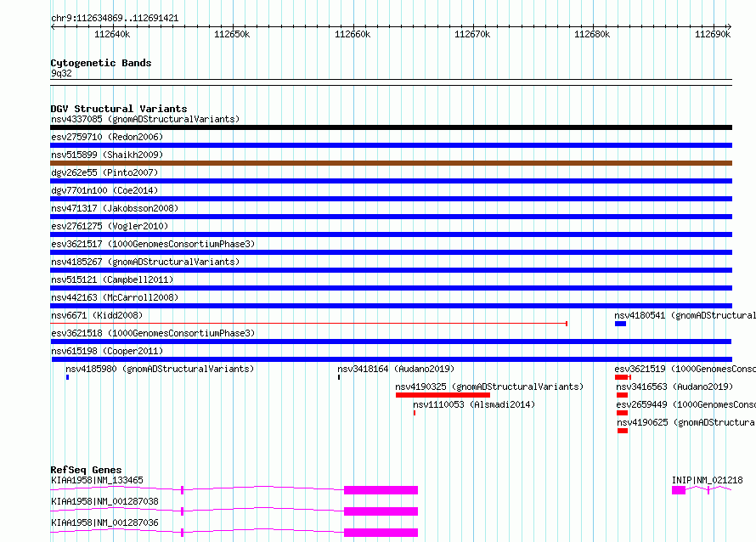756x542 pixels.
Task: Click the thin red nsv6671 Kidd2008 line
Action: coord(308,324)
